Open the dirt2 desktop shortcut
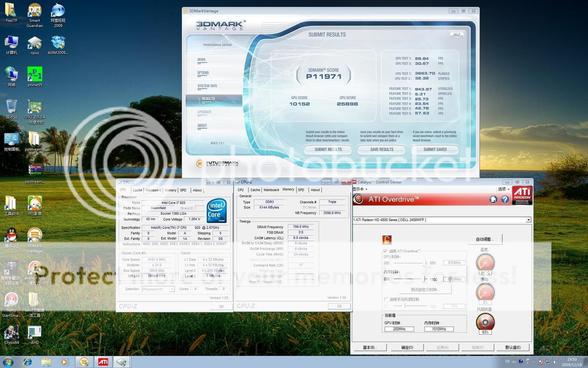This screenshot has height=368, width=588. pyautogui.click(x=34, y=335)
